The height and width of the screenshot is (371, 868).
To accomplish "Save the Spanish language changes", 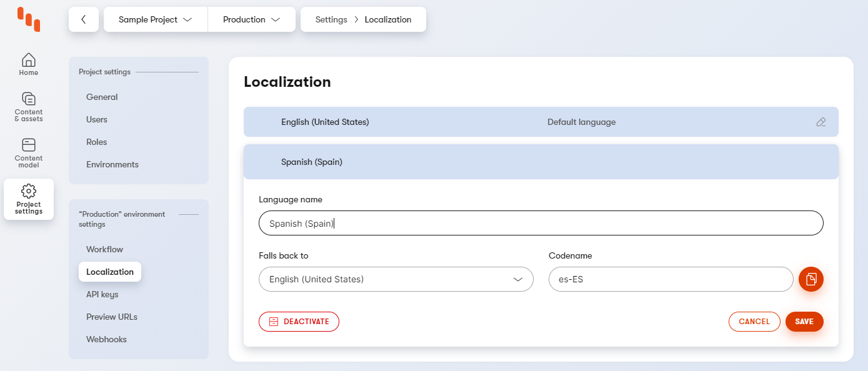I will (x=804, y=322).
